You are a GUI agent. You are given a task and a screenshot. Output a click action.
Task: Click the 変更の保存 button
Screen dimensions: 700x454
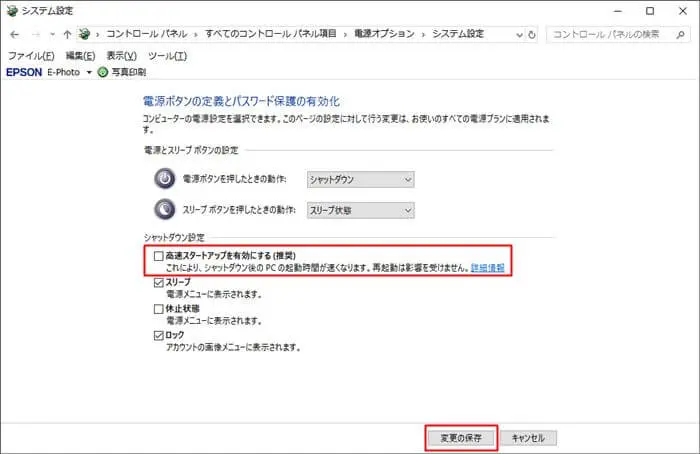460,438
